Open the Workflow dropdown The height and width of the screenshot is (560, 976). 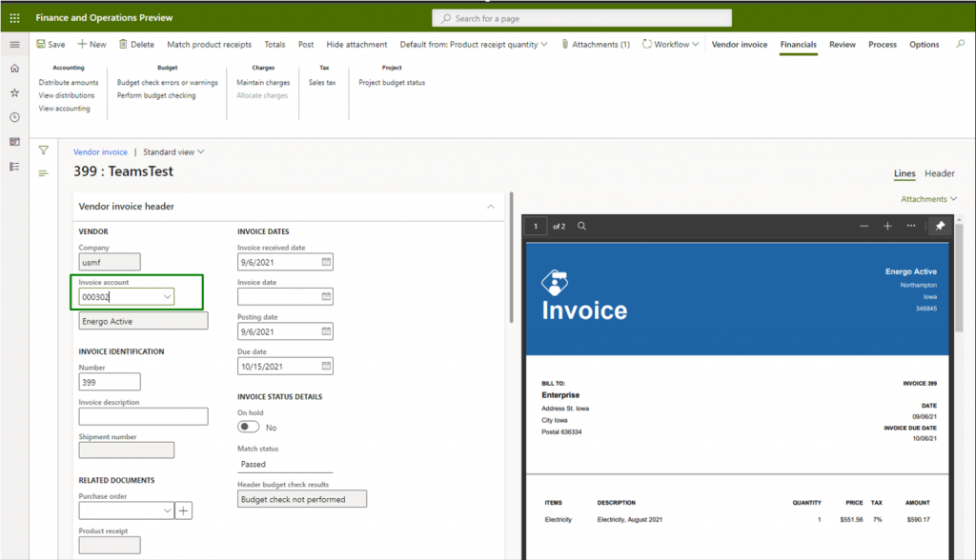[x=670, y=44]
